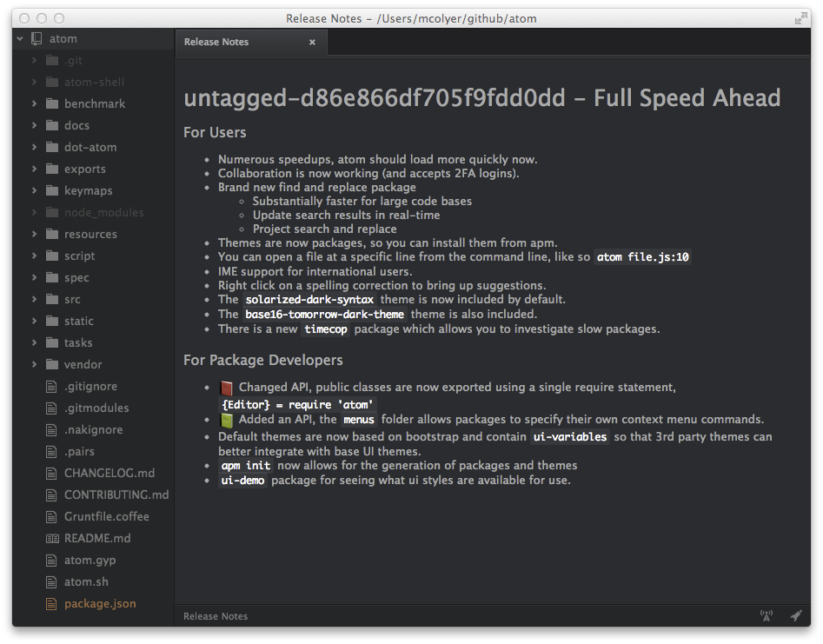Click the README.md book icon

(x=52, y=539)
